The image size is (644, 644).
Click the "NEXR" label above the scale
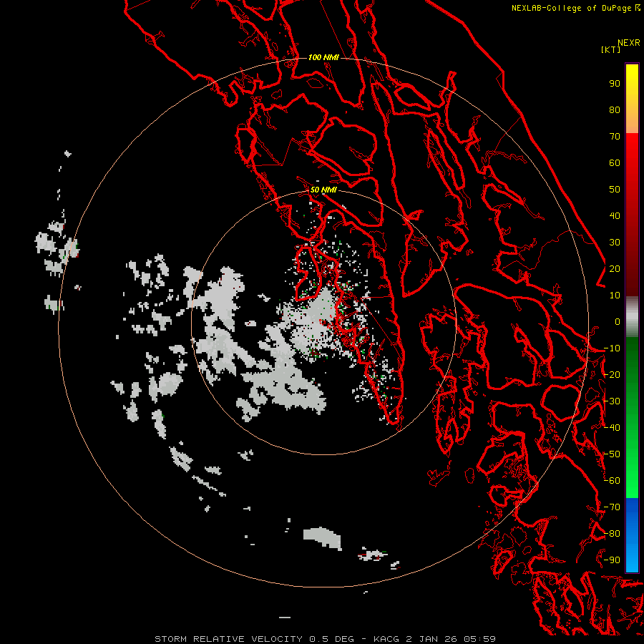pos(628,43)
